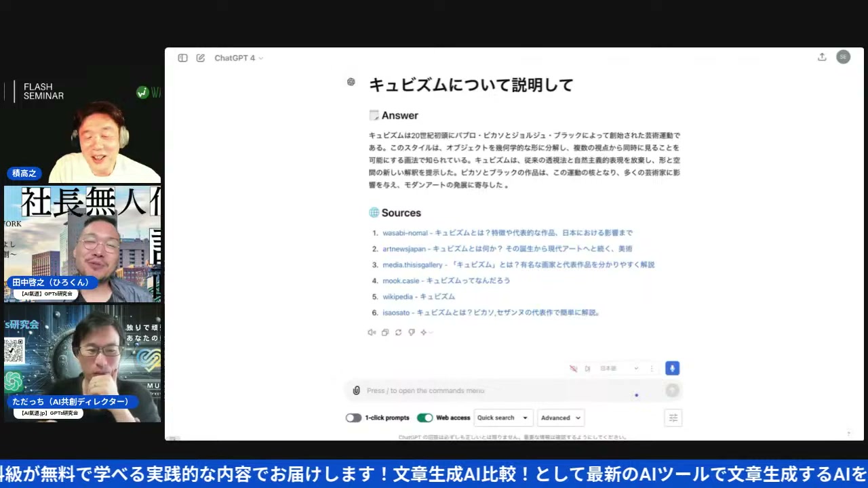Click the 1-click prompts label
The height and width of the screenshot is (488, 868).
point(387,418)
